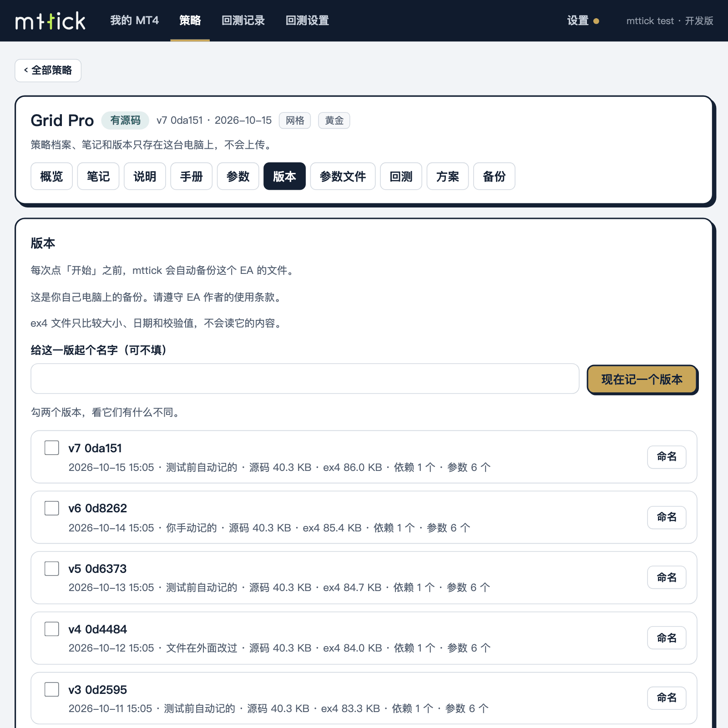Open the 手册 tab

191,176
